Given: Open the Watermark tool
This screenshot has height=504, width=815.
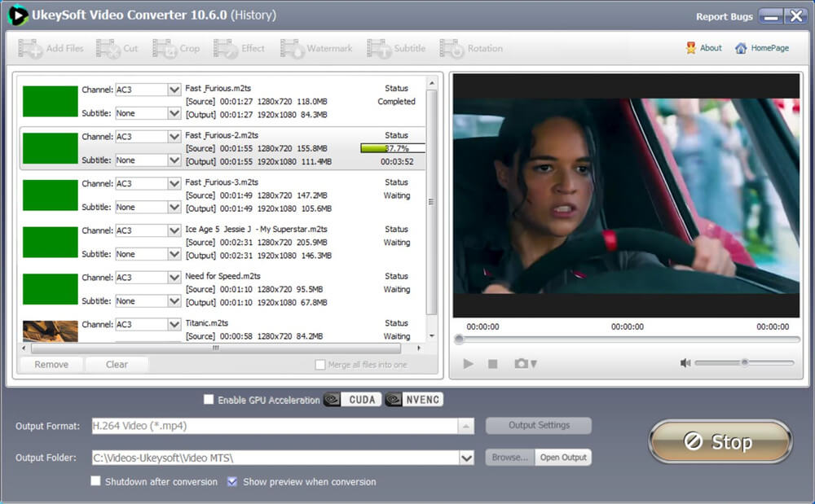Looking at the screenshot, I should 316,48.
